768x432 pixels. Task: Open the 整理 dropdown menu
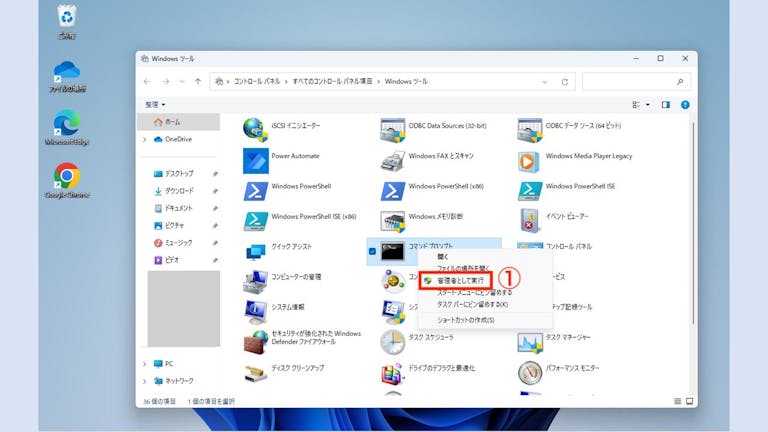click(x=155, y=104)
